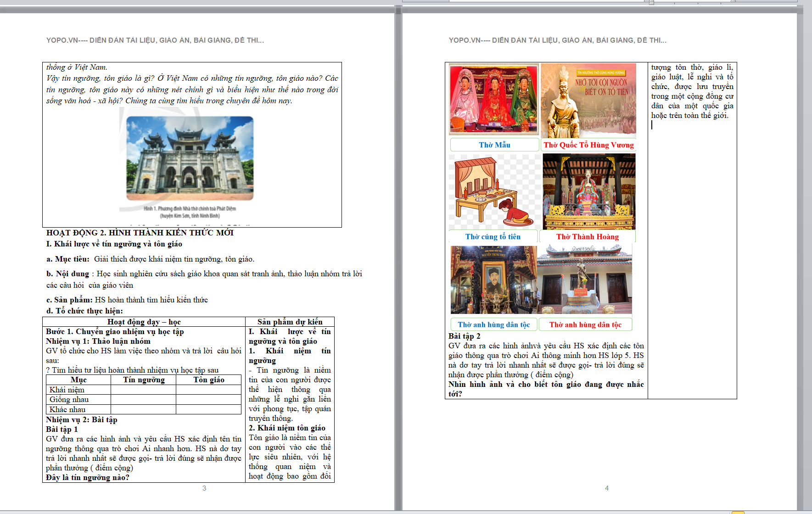Click the 'Bài tập 1' heading
The image size is (812, 514).
62,429
